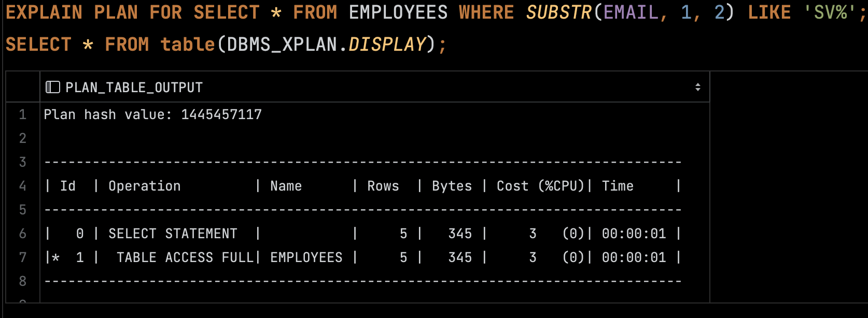Click the column icon beside PLAN_TABLE_OUTPUT
This screenshot has width=868, height=318.
point(53,87)
